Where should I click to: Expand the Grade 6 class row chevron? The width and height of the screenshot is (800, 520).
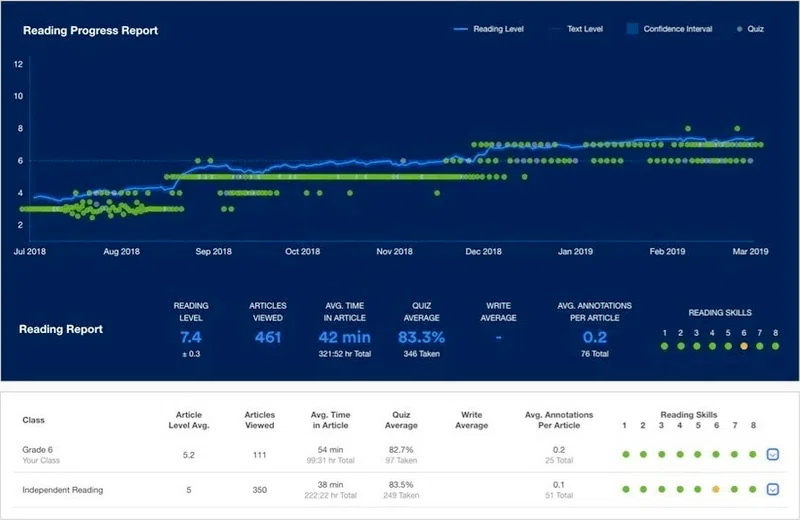click(772, 454)
